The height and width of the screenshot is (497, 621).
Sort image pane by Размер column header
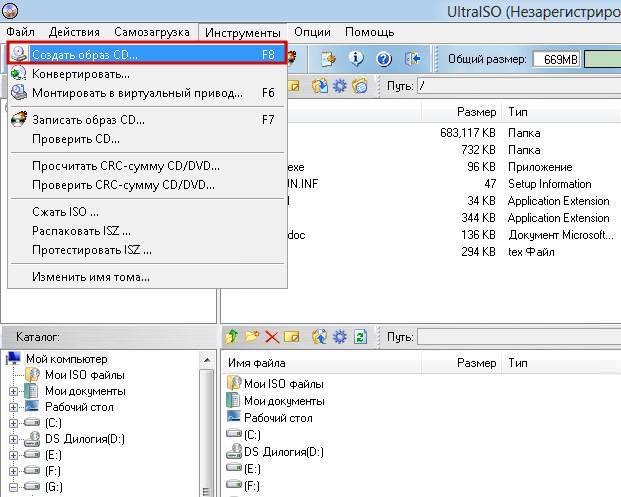[x=461, y=112]
